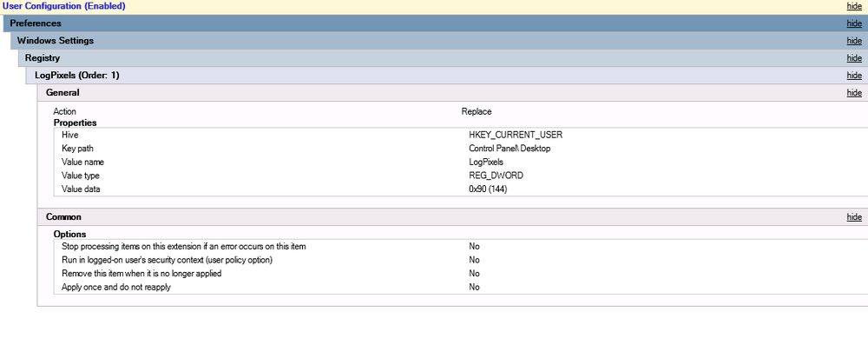Click the Options heading
The image size is (868, 345).
(69, 234)
